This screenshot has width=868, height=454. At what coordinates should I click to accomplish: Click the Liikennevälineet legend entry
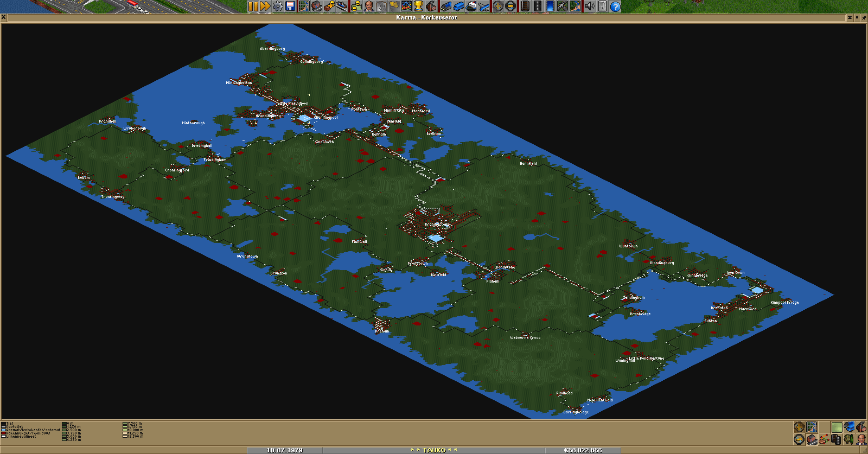tap(18, 436)
